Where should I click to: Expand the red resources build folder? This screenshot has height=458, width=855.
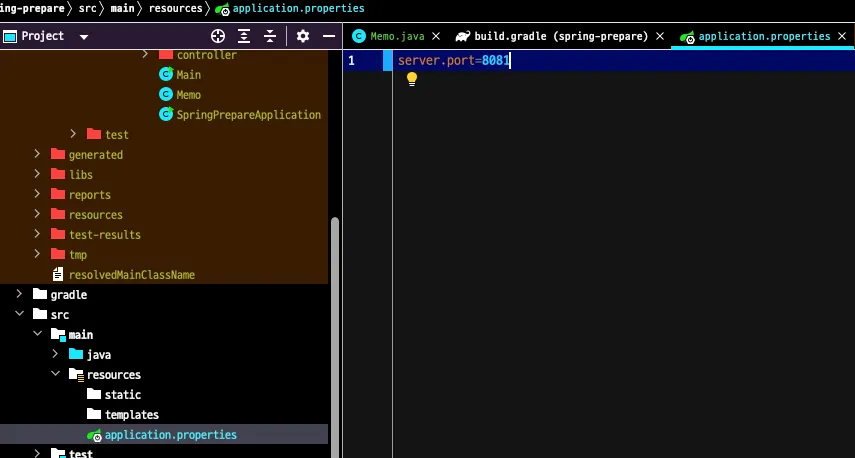37,214
